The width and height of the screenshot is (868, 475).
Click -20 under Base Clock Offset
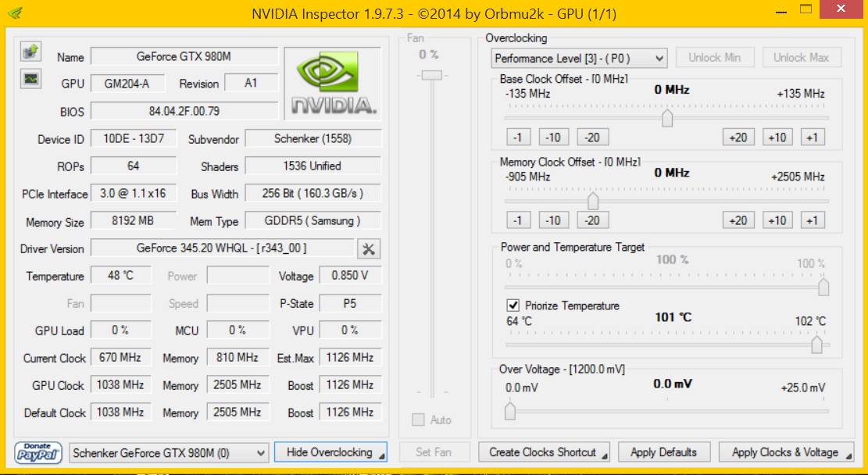[593, 137]
